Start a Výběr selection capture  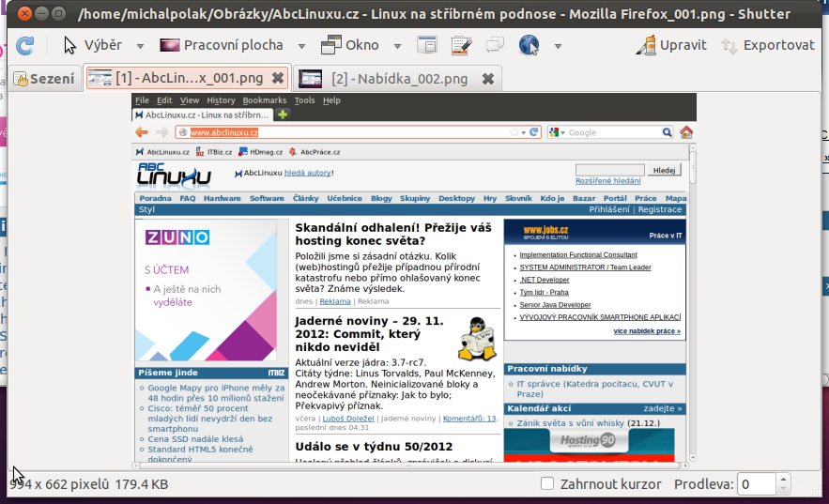click(x=93, y=45)
